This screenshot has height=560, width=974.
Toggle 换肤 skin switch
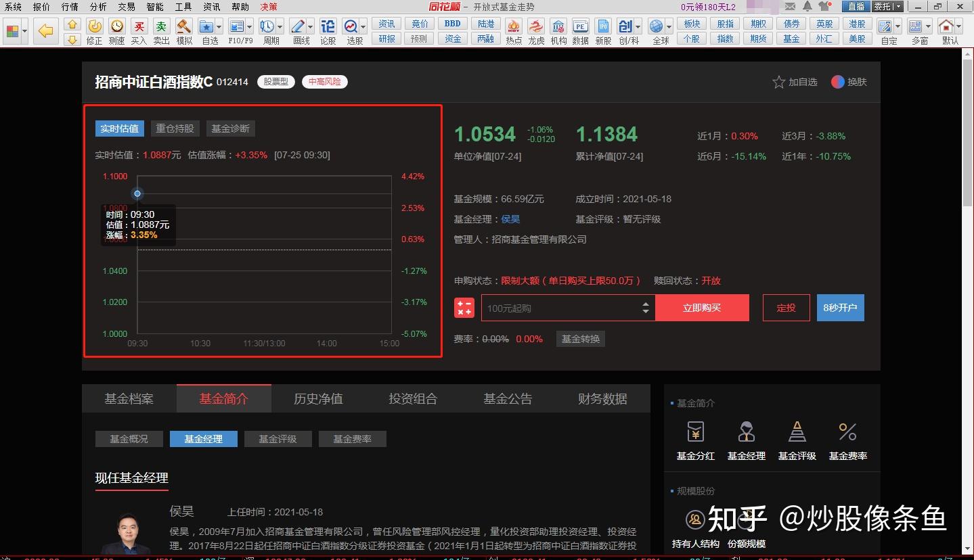(x=849, y=82)
